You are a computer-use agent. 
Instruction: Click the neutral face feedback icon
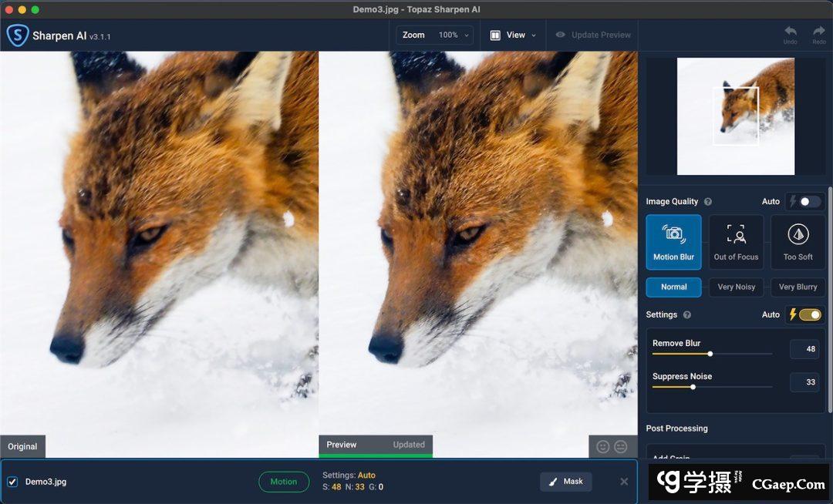tap(621, 447)
